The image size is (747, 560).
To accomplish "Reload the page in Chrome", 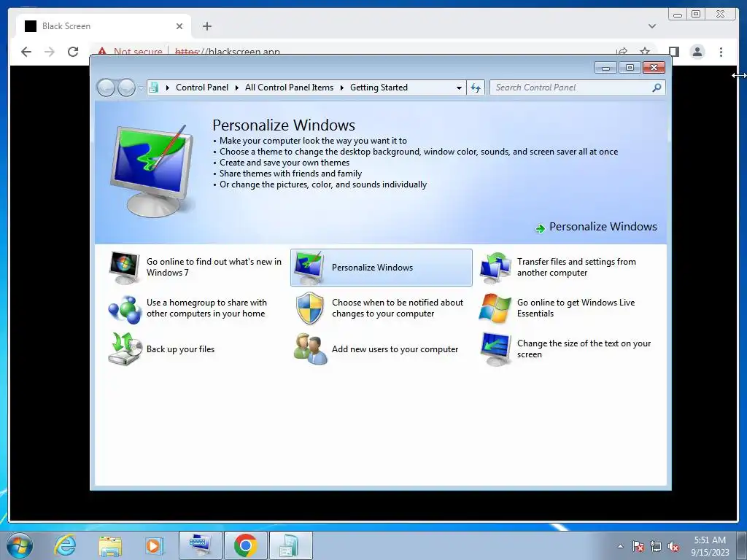I will [73, 52].
